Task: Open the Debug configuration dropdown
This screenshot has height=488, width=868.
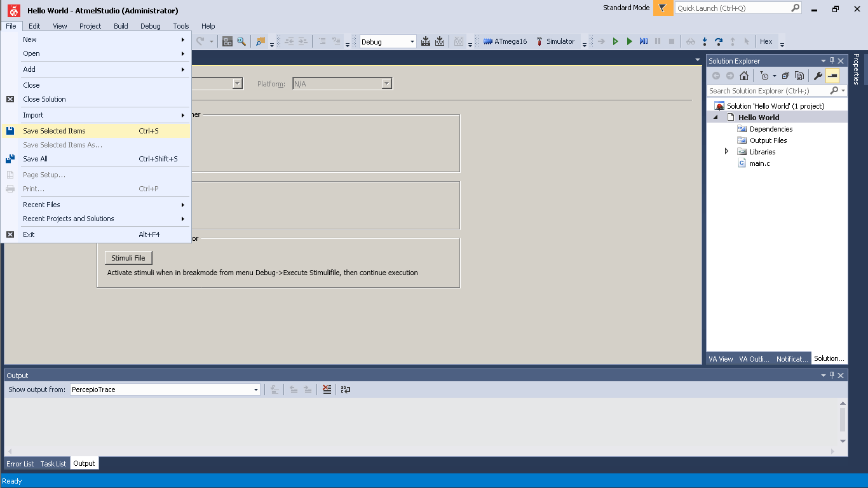Action: click(x=388, y=41)
